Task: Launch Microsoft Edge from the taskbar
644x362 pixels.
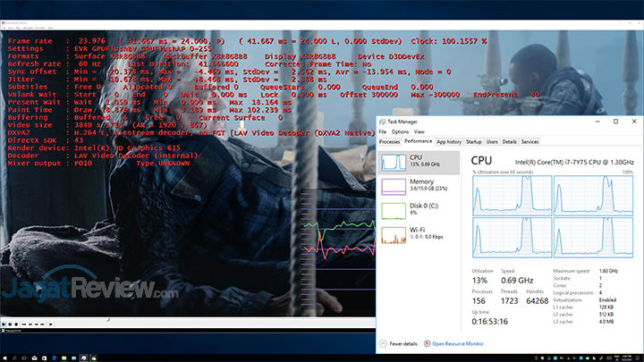Action: (55, 358)
